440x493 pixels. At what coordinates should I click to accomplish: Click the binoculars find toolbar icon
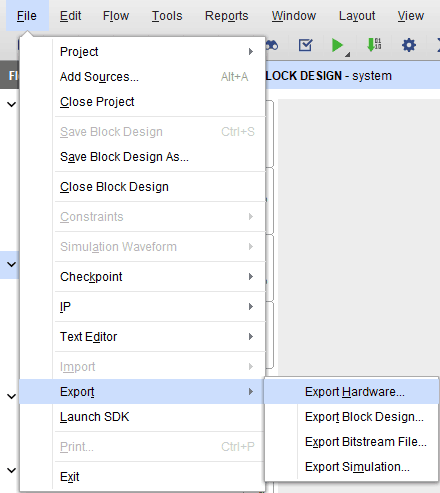point(272,45)
